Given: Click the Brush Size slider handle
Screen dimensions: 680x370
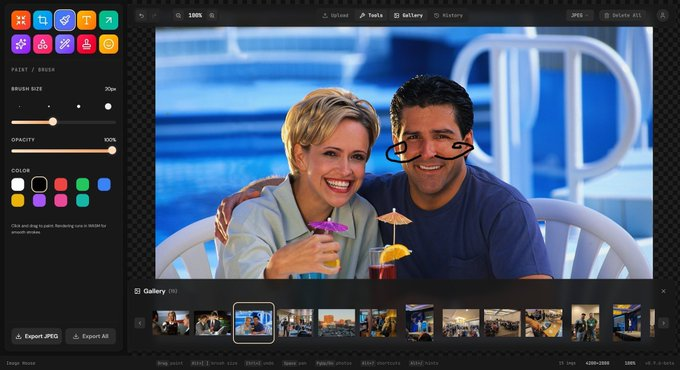Looking at the screenshot, I should click(x=53, y=122).
